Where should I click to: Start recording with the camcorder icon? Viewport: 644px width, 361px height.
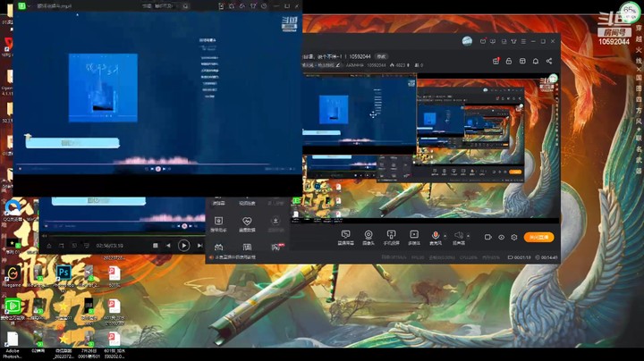point(488,237)
